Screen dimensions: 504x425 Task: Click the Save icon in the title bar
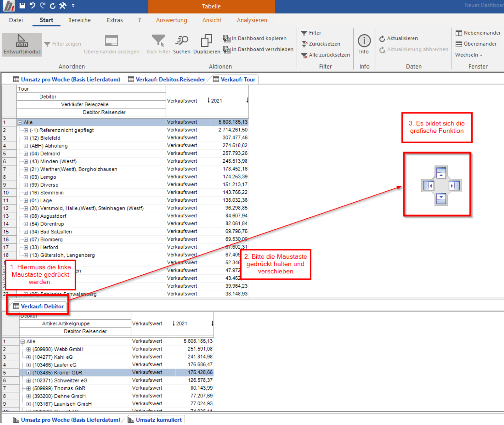tap(22, 6)
